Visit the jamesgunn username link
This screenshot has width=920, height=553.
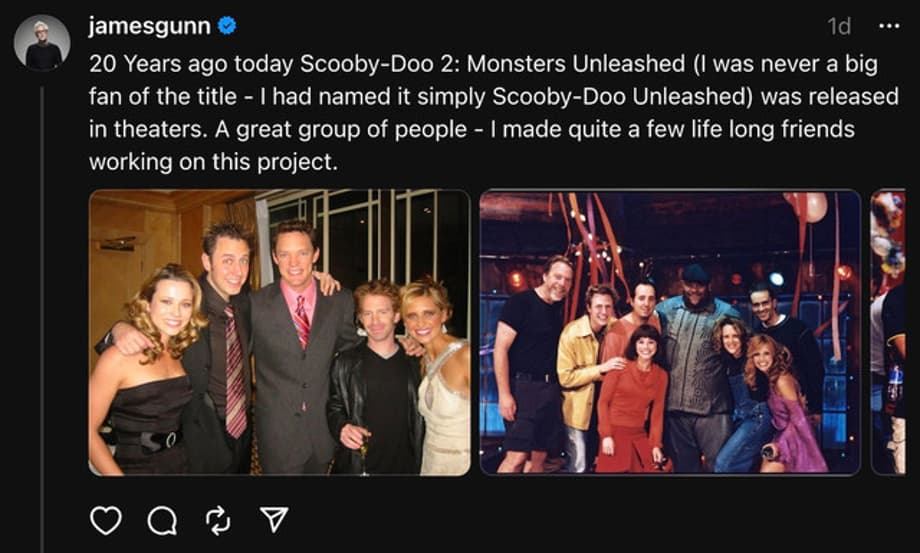[x=148, y=25]
